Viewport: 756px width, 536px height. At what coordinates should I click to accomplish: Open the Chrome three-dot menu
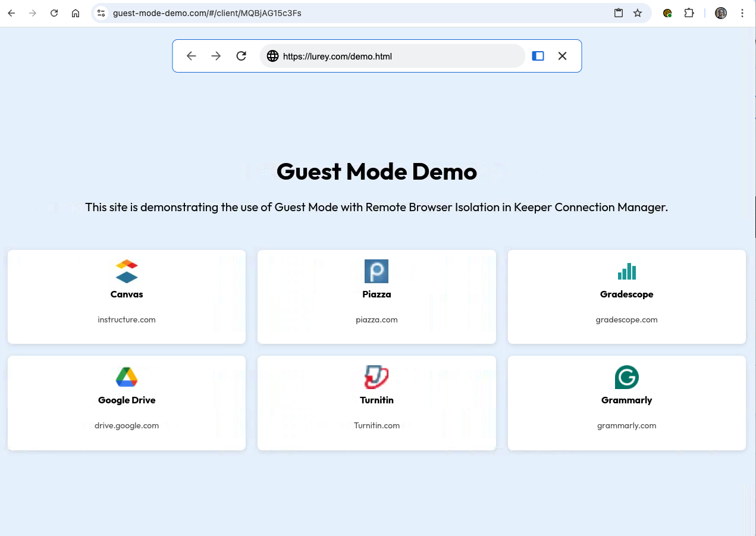point(742,13)
